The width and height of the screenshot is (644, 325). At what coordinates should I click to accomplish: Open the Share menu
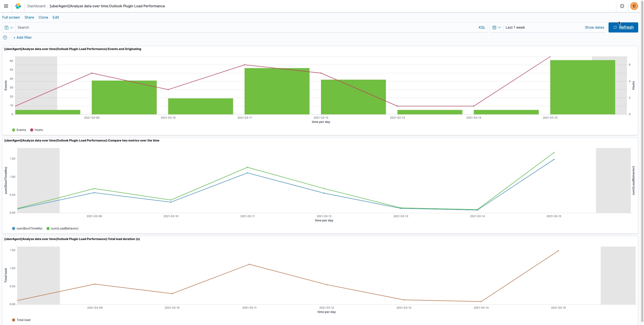pos(29,17)
